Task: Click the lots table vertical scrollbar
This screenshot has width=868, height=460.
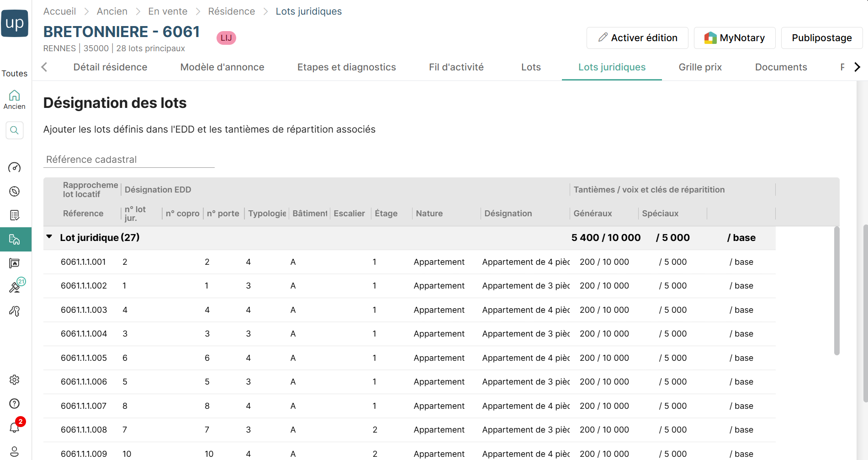Action: coord(836,291)
